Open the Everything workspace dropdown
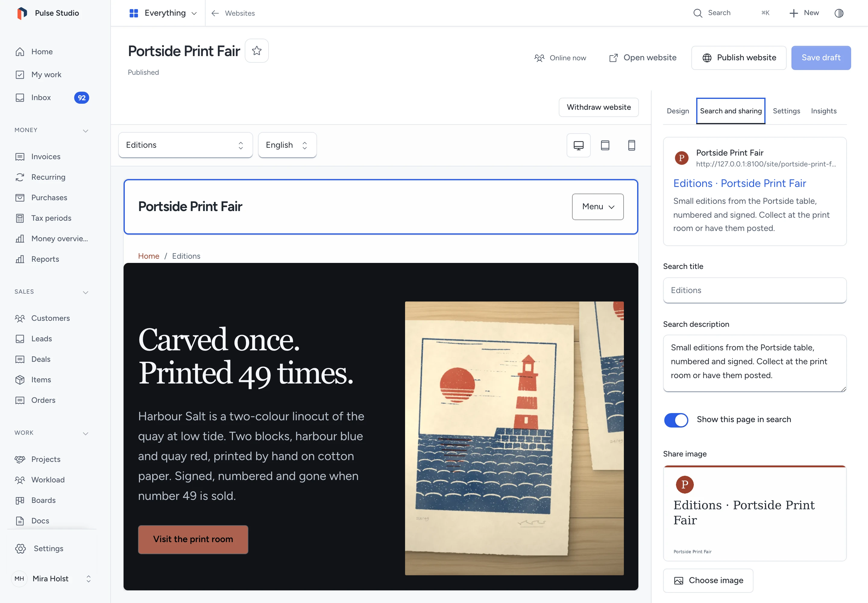This screenshot has width=868, height=603. coord(163,13)
